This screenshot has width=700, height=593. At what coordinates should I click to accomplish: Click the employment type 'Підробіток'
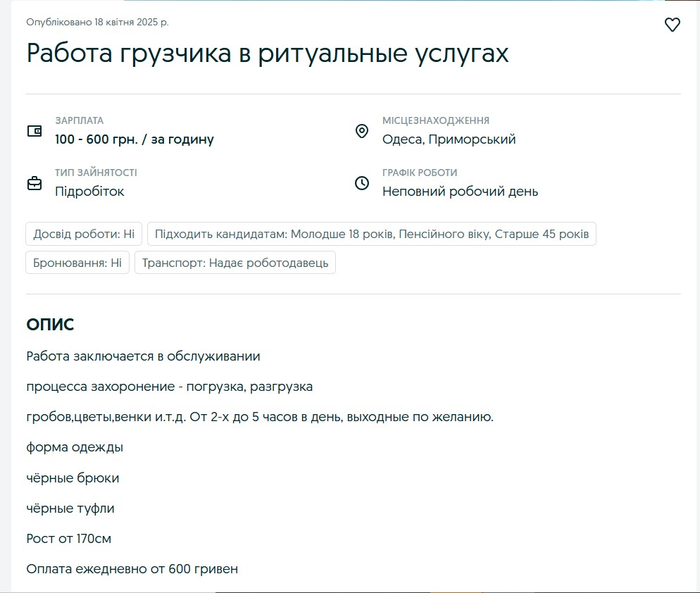pos(89,192)
